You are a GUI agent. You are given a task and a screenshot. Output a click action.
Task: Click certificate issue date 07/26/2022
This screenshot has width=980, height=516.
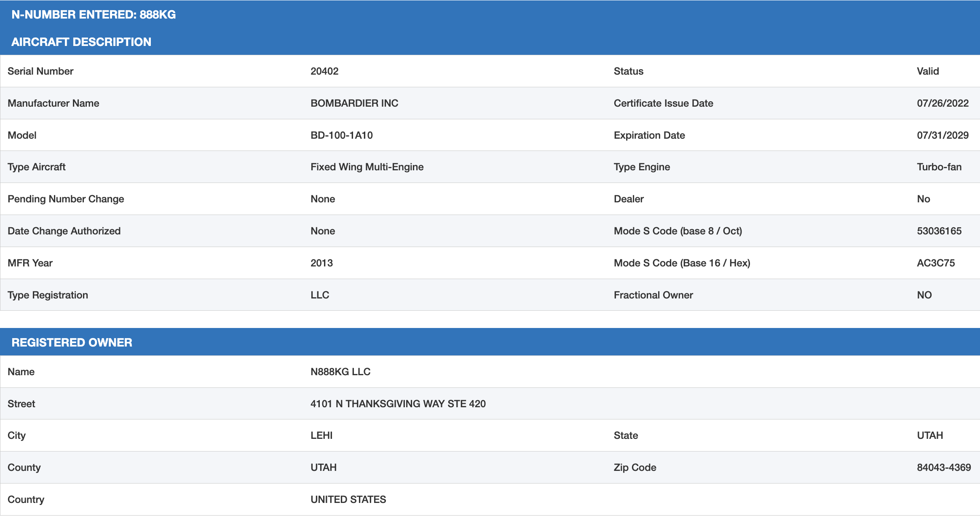tap(943, 103)
